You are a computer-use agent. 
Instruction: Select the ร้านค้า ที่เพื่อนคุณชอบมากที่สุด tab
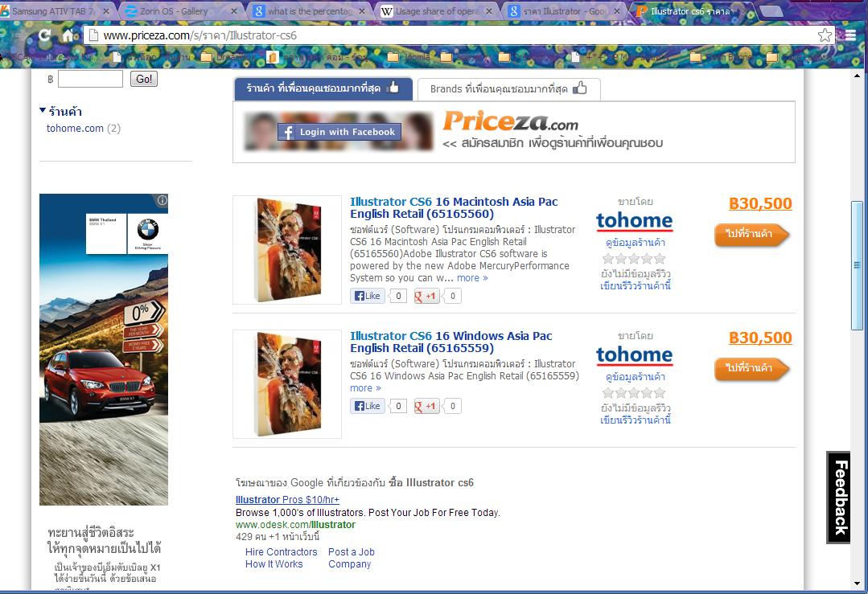323,88
